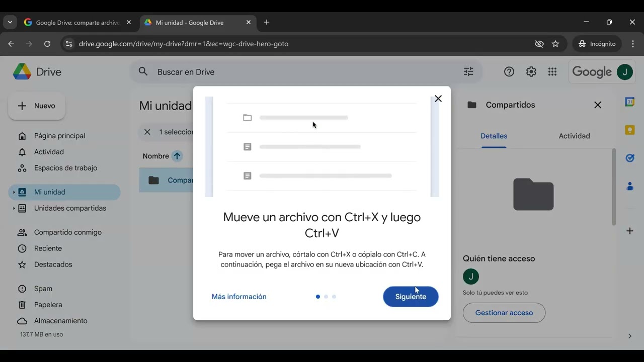Open Espacios de trabajo
644x362 pixels.
[x=64, y=168]
